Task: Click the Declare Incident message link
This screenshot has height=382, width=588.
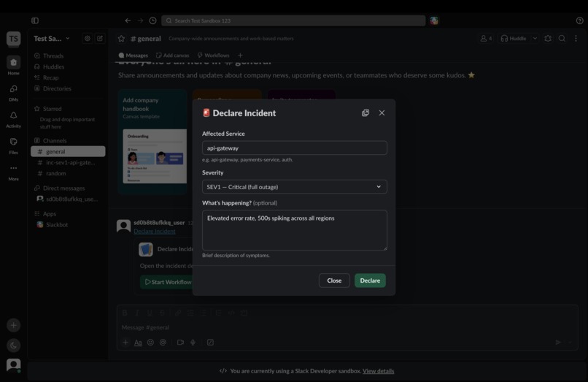Action: click(155, 232)
